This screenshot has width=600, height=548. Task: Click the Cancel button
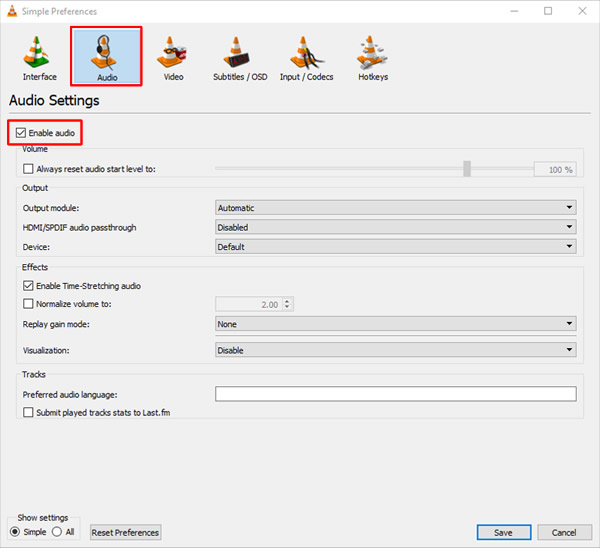coord(564,532)
